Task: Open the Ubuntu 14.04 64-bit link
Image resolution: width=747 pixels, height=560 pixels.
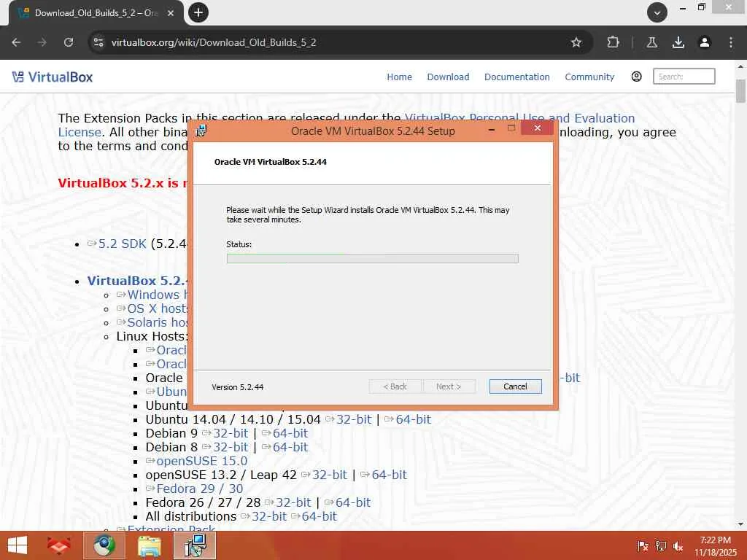Action: pos(413,419)
